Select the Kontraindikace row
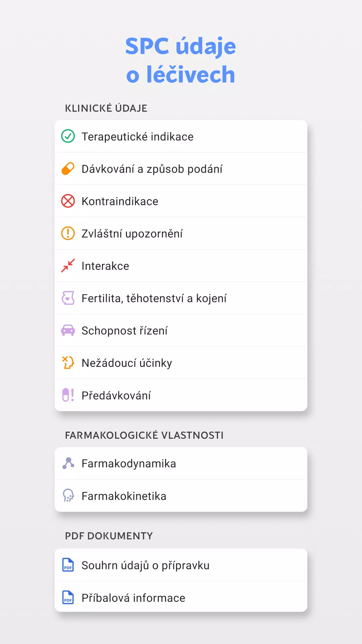362x644 pixels. click(181, 201)
